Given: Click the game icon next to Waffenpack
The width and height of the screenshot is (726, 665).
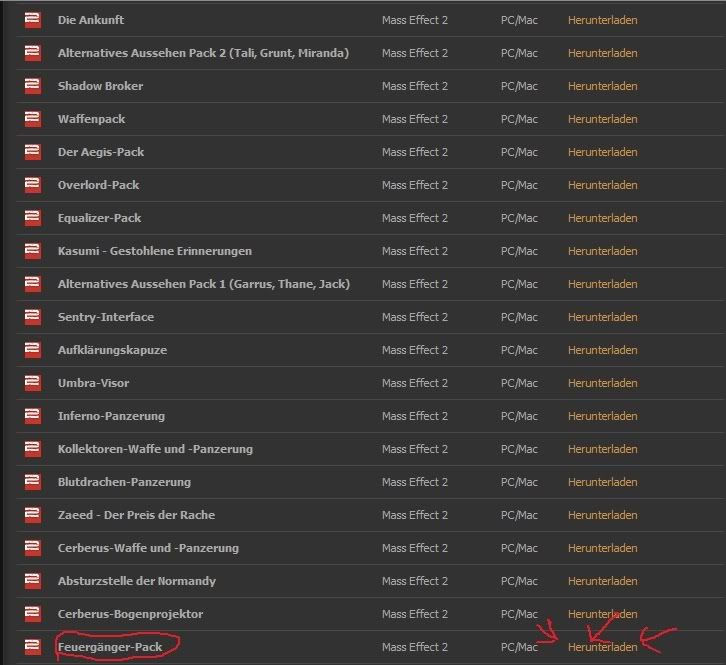Looking at the screenshot, I should point(32,119).
